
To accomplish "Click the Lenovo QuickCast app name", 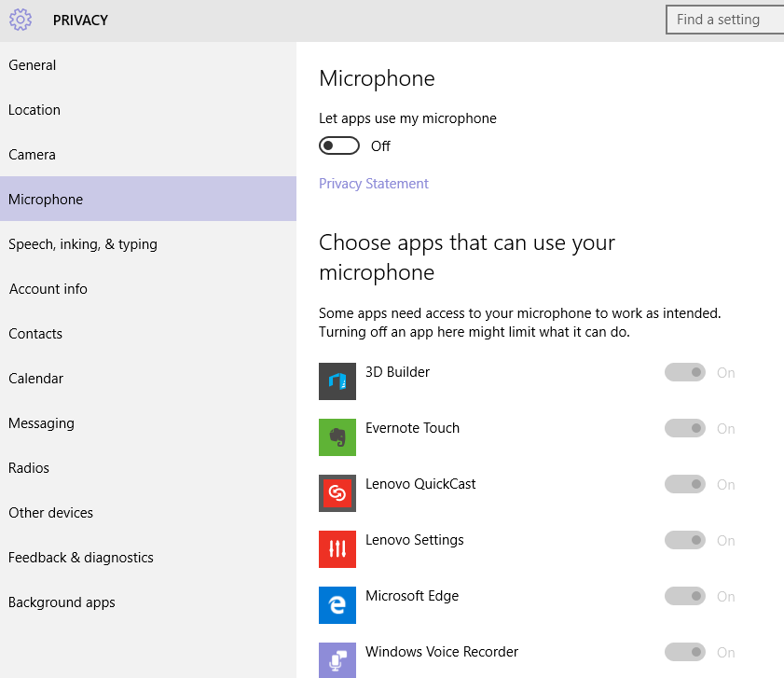I will pos(420,484).
